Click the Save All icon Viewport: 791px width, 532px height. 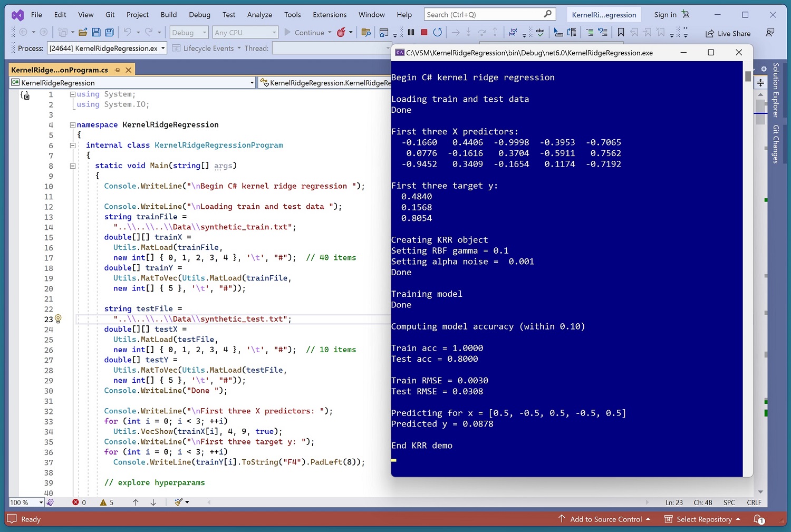pos(109,33)
